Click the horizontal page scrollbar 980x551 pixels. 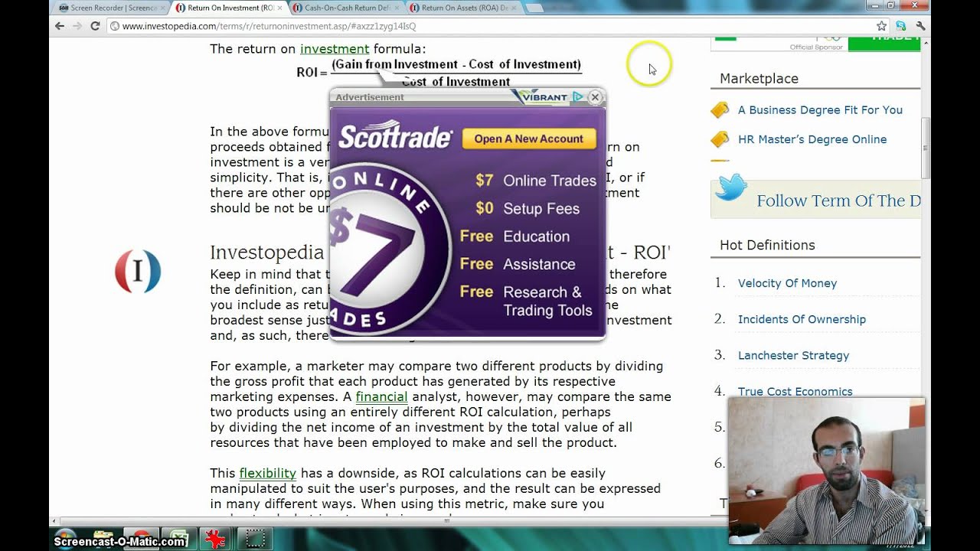point(446,520)
